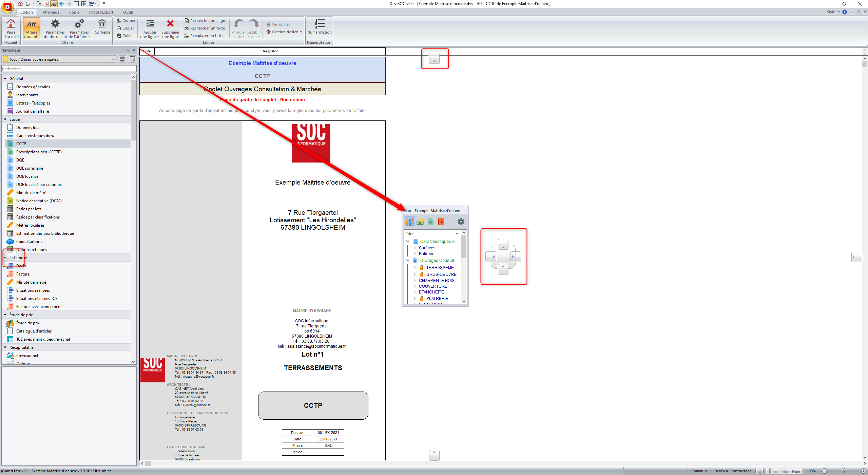Toggle the red list view button beside navigator dropdown

tap(122, 59)
